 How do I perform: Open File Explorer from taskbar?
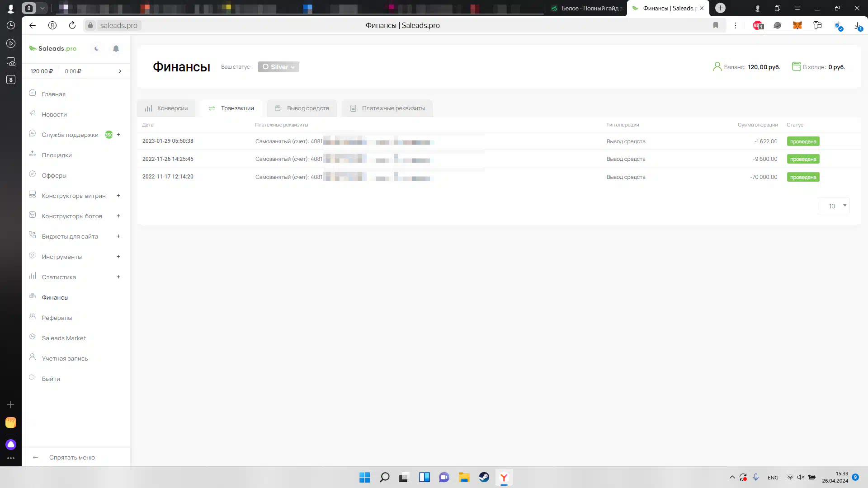coord(464,477)
